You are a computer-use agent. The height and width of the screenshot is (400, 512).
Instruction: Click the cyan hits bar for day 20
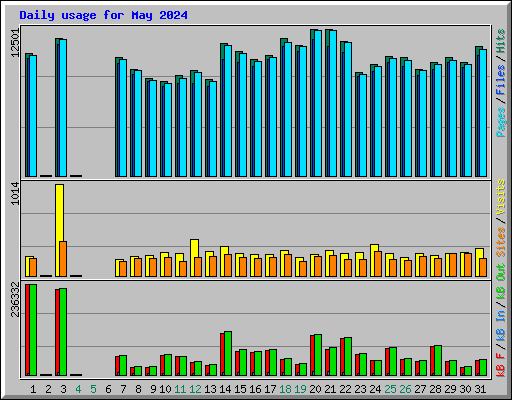(318, 103)
